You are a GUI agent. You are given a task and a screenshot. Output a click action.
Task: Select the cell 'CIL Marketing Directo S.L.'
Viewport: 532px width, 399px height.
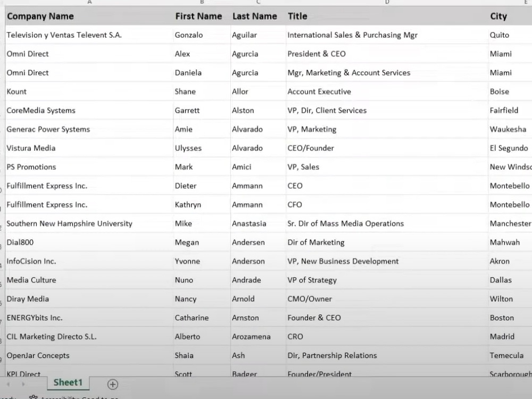(x=89, y=337)
